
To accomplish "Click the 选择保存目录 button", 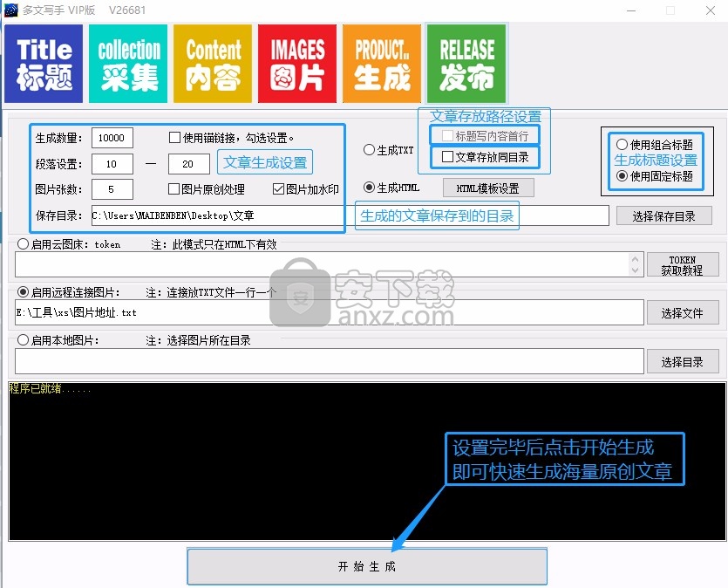I will (x=664, y=215).
